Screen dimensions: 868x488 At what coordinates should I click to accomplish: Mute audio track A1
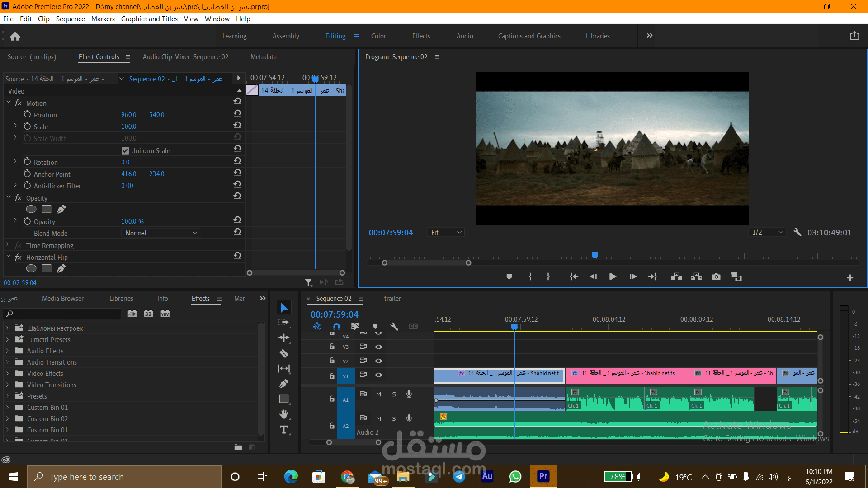[379, 394]
